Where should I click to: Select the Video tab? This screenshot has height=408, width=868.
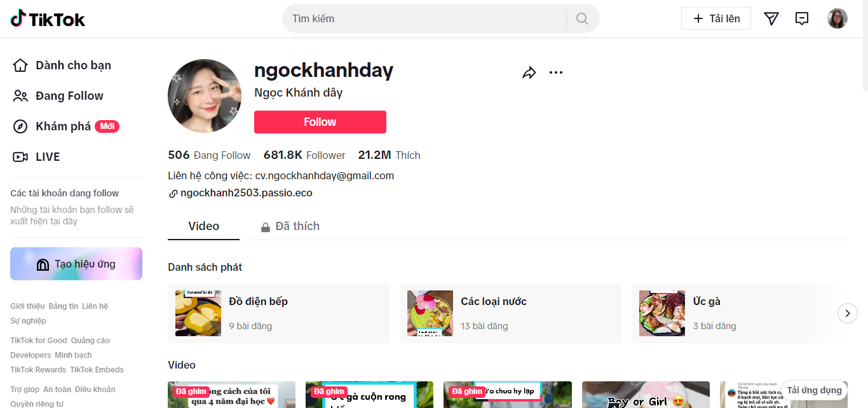point(204,226)
